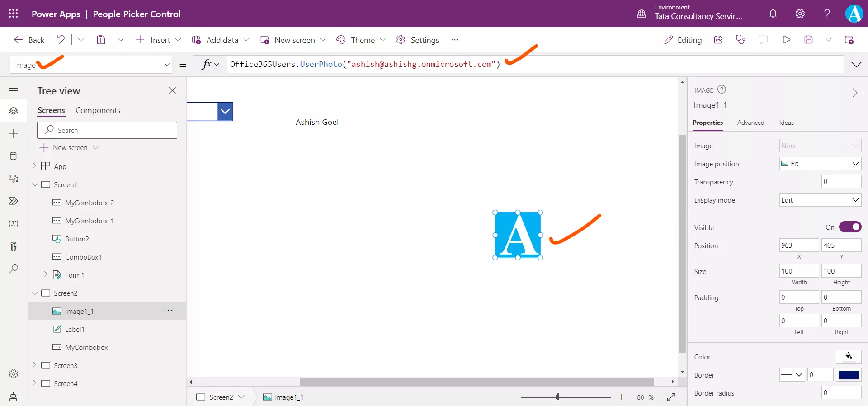Viewport: 868px width, 406px height.
Task: Switch to the Components tab
Action: pyautogui.click(x=98, y=110)
